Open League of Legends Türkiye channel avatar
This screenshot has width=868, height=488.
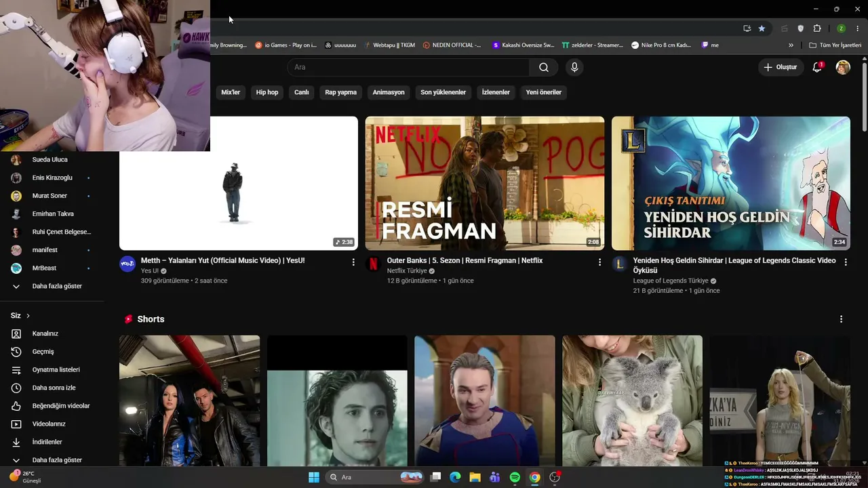tap(618, 264)
